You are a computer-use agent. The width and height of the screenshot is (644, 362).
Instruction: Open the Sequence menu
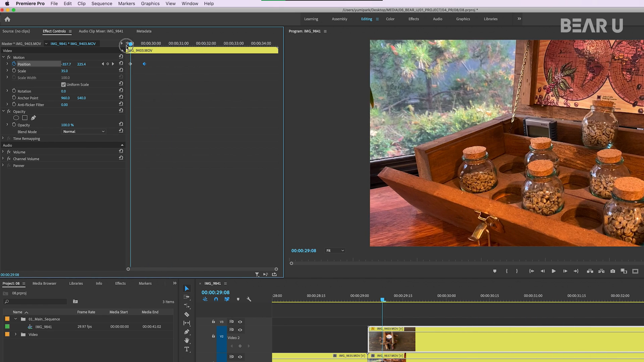pos(102,3)
